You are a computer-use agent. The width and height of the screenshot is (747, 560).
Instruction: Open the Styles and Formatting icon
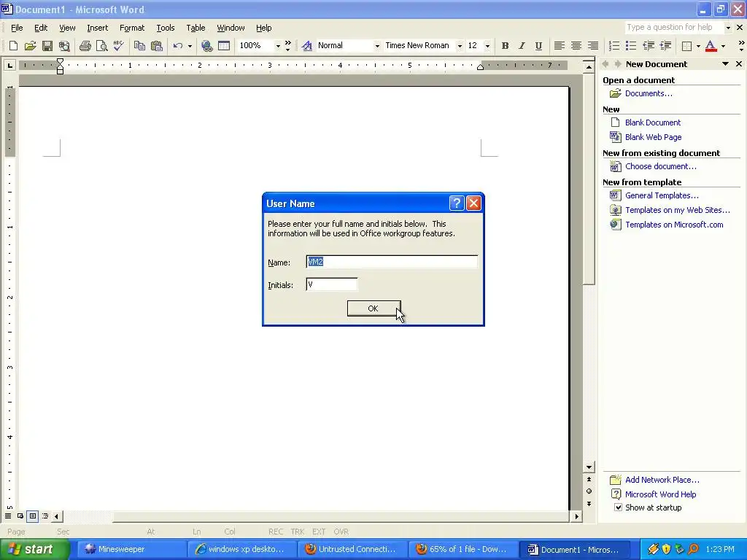pyautogui.click(x=307, y=46)
